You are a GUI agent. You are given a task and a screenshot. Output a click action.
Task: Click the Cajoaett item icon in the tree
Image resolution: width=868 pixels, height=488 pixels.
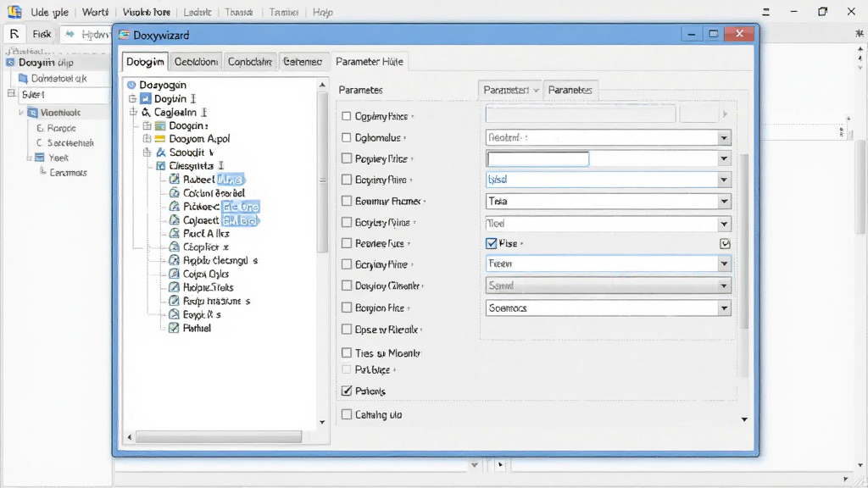point(174,219)
